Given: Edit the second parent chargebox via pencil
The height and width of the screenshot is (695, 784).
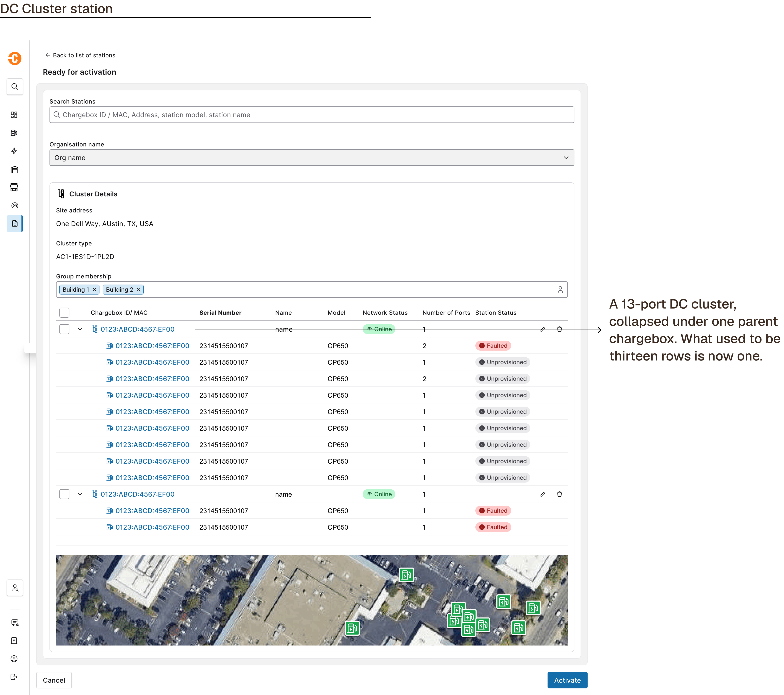Looking at the screenshot, I should [x=543, y=494].
